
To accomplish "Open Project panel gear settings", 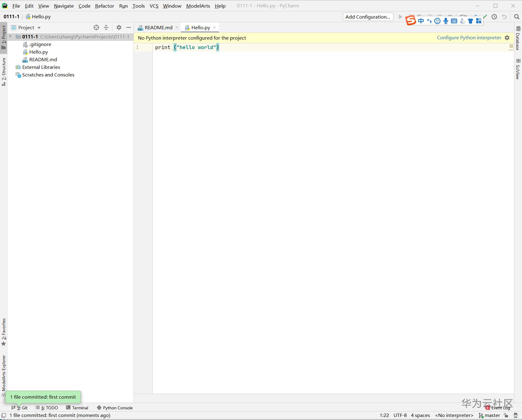I will 119,27.
